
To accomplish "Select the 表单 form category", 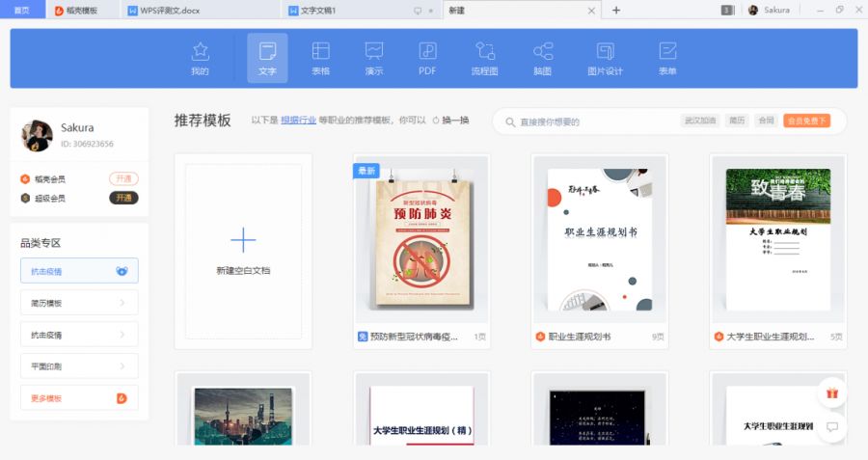I will coord(667,58).
